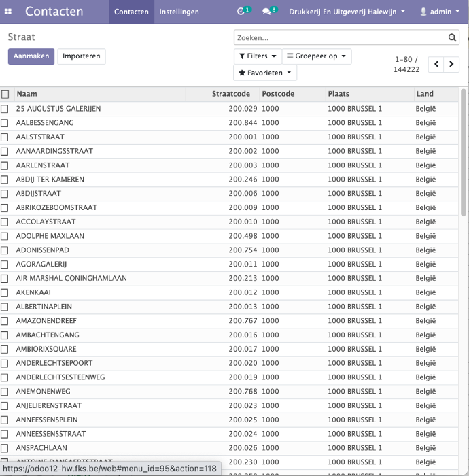Screen dimensions: 469x476
Task: Open the Groepeer op dropdown
Action: (317, 56)
